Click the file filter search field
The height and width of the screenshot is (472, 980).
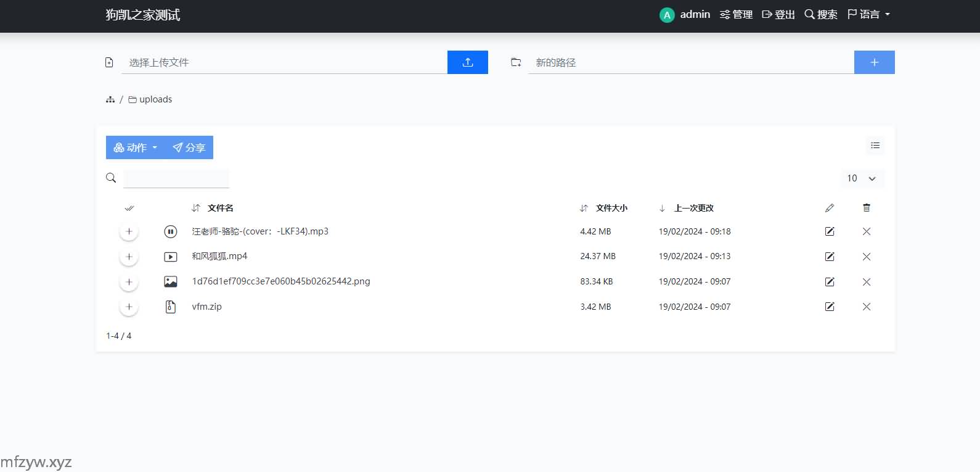pos(176,178)
